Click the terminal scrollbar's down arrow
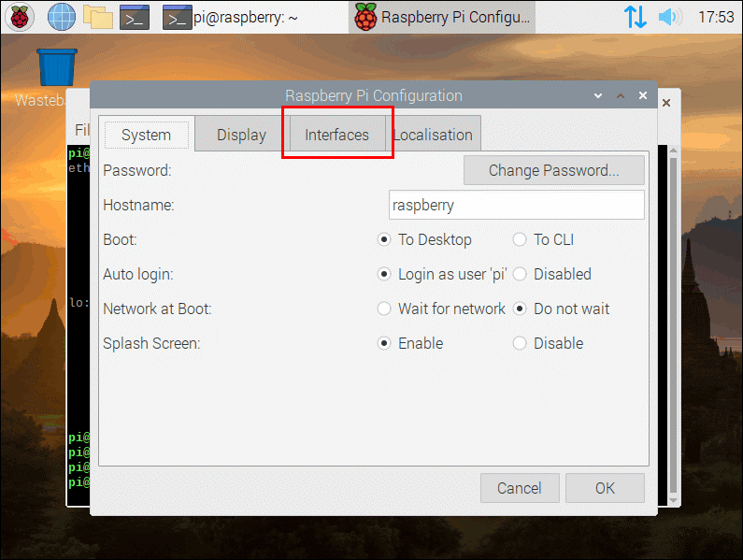This screenshot has height=560, width=743. (x=673, y=500)
